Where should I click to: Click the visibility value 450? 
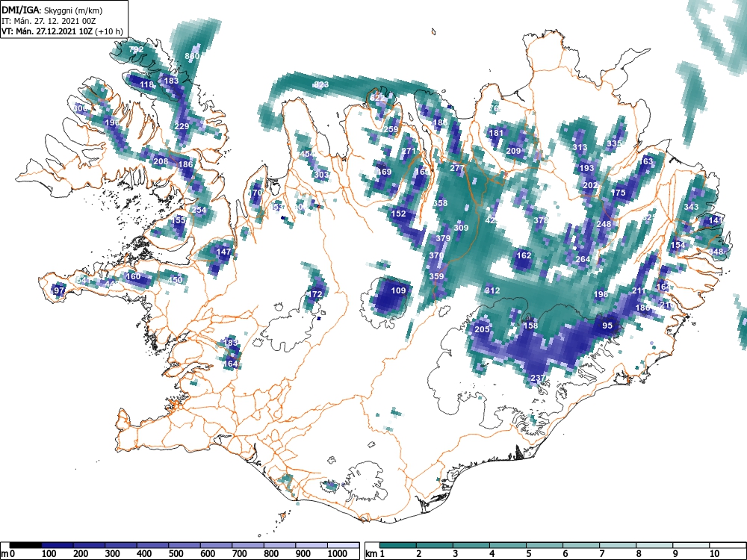pyautogui.click(x=175, y=279)
